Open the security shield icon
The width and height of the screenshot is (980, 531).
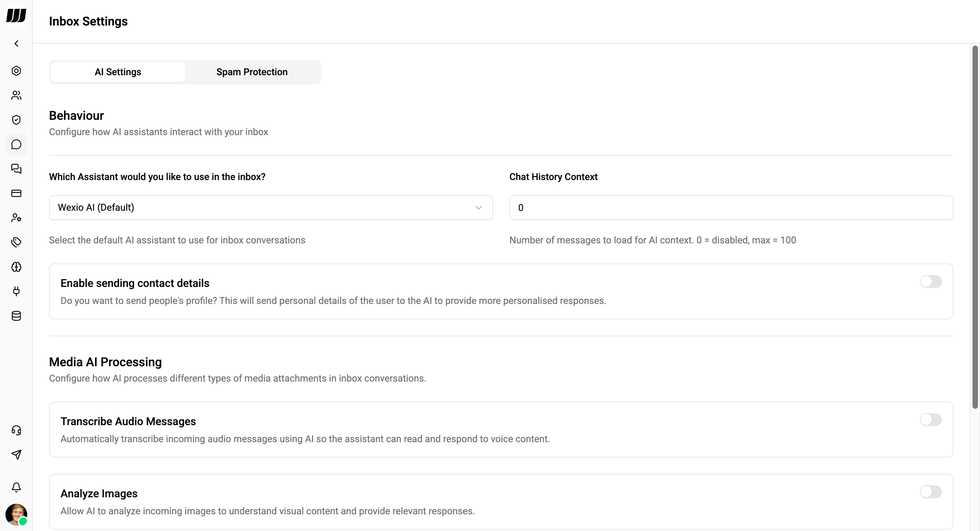16,119
